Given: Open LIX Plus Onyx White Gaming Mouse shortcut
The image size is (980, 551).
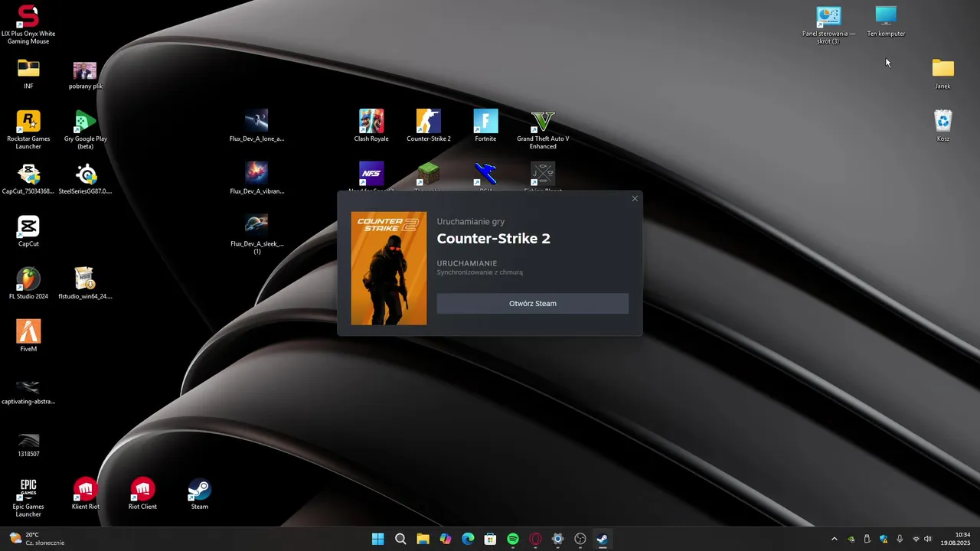Looking at the screenshot, I should [28, 24].
